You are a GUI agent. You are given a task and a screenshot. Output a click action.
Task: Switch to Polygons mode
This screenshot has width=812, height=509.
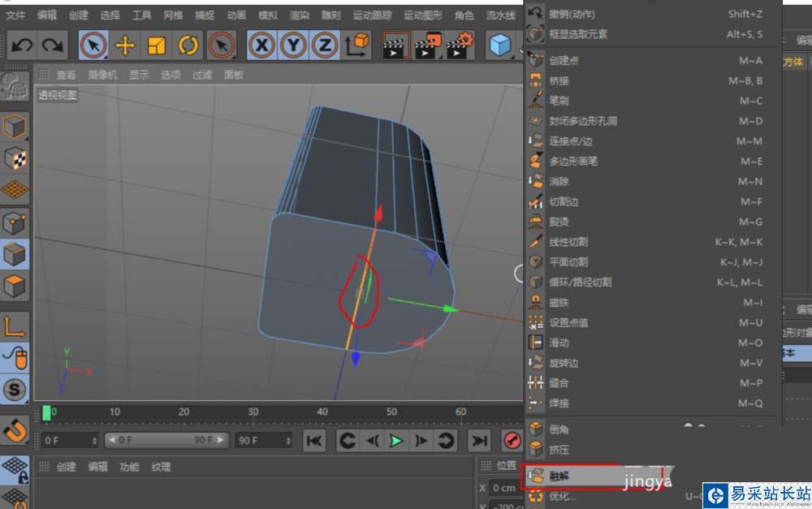15,287
